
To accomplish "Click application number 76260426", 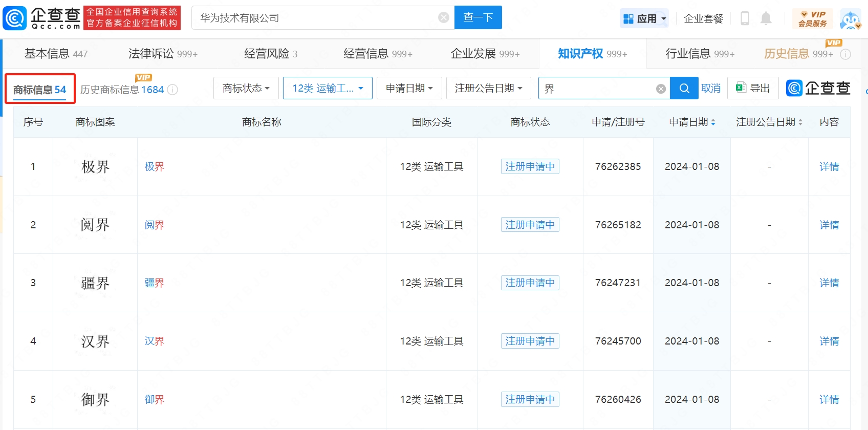I will click(618, 399).
